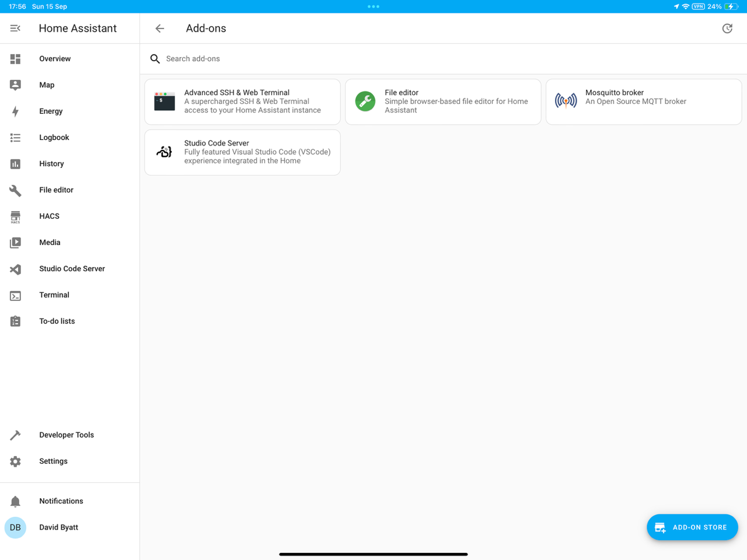This screenshot has width=747, height=560.
Task: Click the location services arrow icon
Action: click(676, 6)
